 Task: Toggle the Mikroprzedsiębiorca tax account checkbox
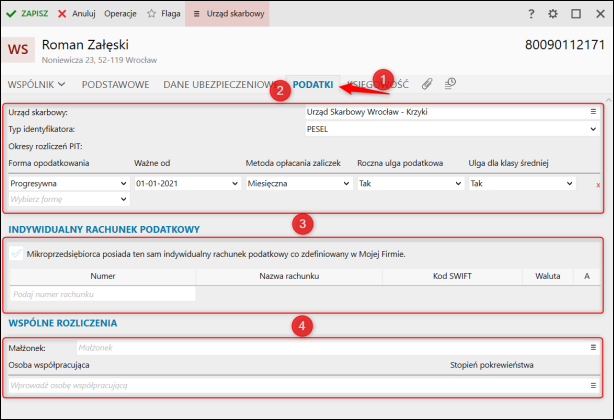pos(17,254)
